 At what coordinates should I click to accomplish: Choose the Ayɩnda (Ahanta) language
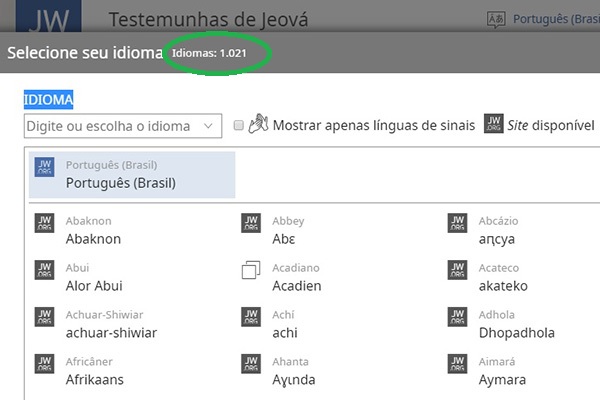pyautogui.click(x=294, y=380)
